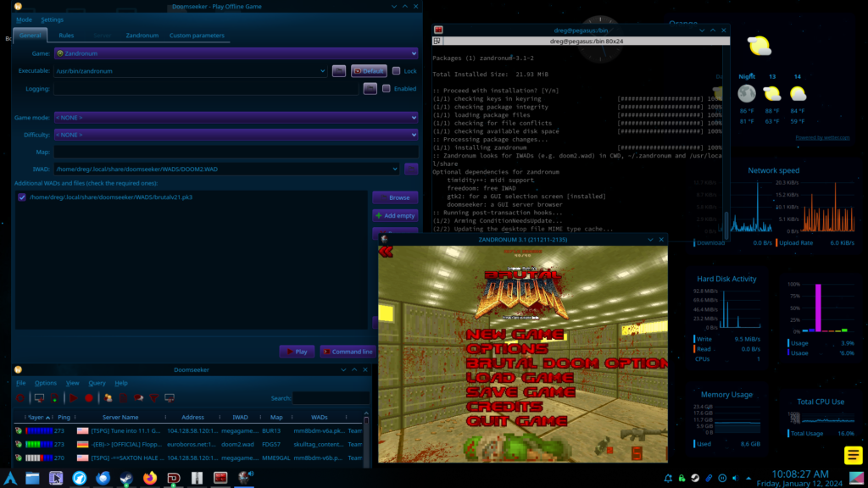868x488 pixels.
Task: Click the red funnel server filter icon
Action: (x=154, y=398)
